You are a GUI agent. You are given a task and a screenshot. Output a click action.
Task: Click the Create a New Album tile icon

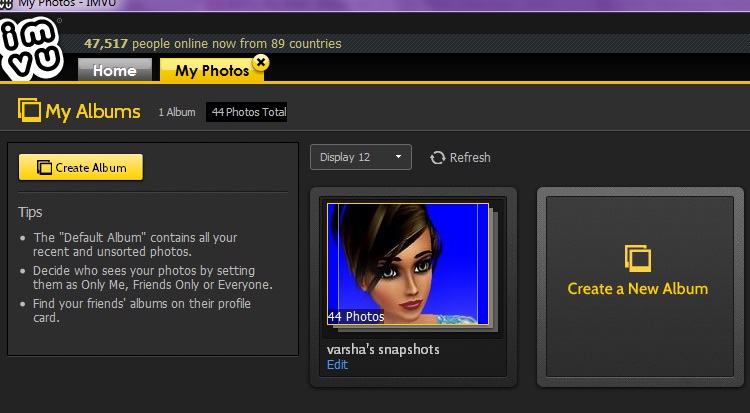[638, 258]
